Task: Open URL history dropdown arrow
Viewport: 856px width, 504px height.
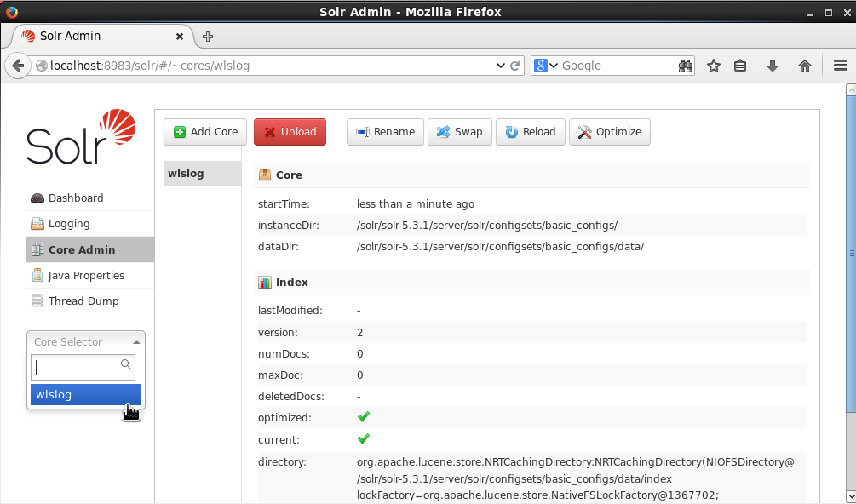Action: 501,66
